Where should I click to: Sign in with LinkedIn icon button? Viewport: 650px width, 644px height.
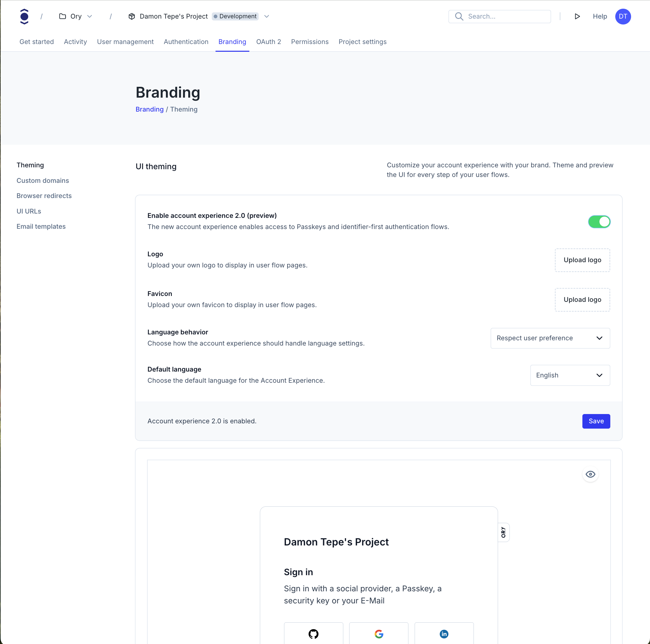pyautogui.click(x=444, y=633)
